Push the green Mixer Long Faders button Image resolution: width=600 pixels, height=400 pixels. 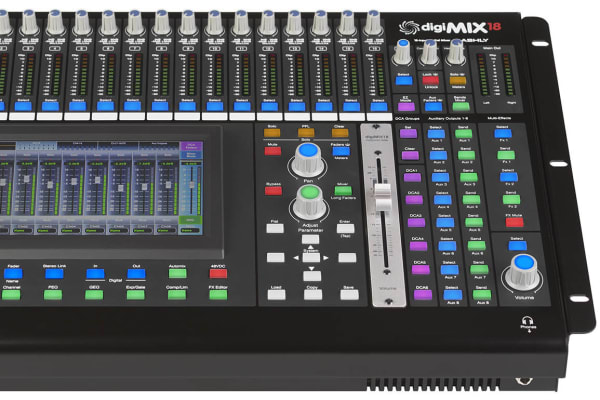tap(343, 191)
